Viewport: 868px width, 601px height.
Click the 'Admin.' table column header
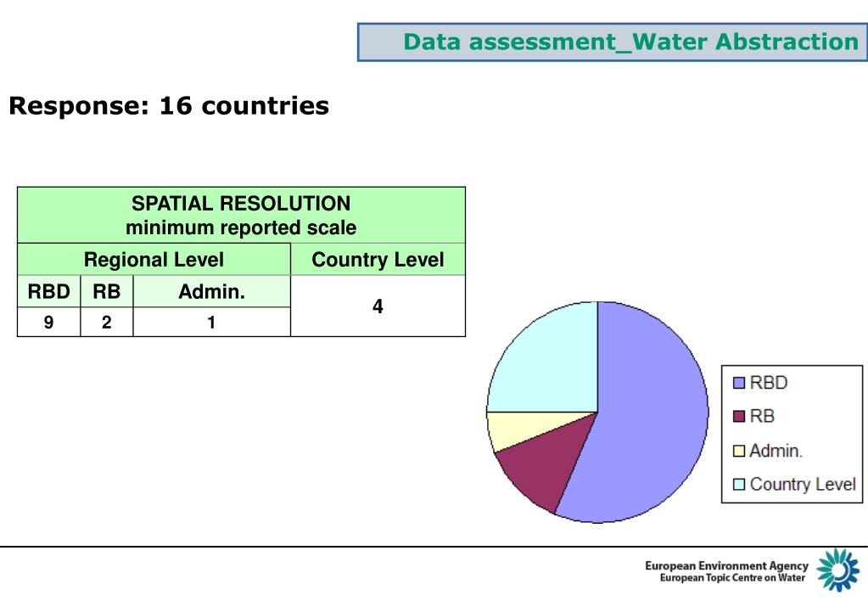point(211,291)
